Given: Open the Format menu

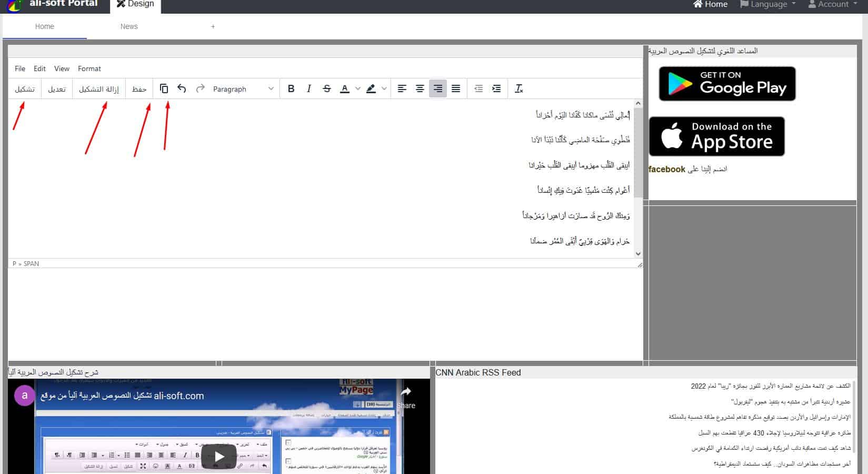Looking at the screenshot, I should [x=89, y=68].
